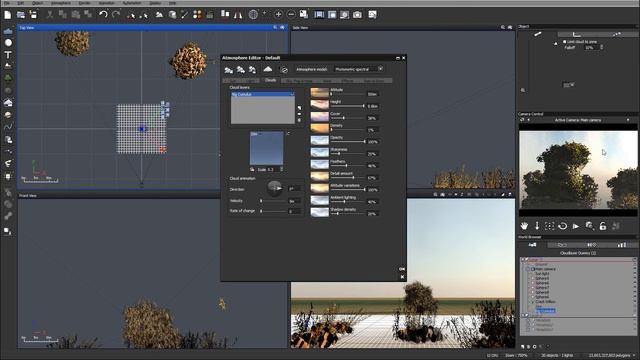Viewport: 640px width, 360px height.
Task: Click the Open file folder icon
Action: click(21, 15)
